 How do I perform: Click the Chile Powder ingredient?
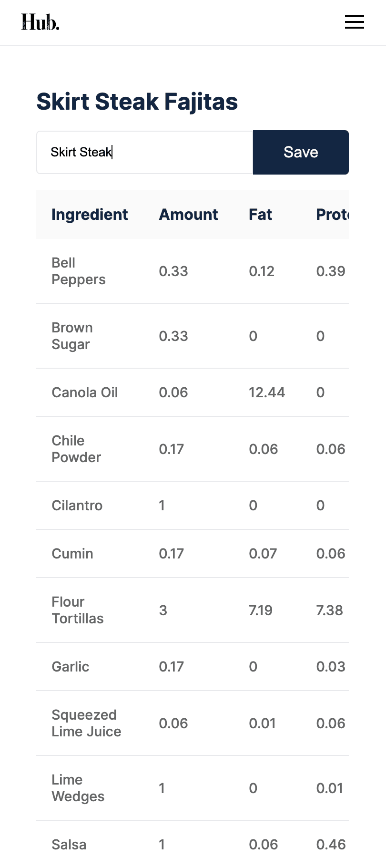[76, 449]
